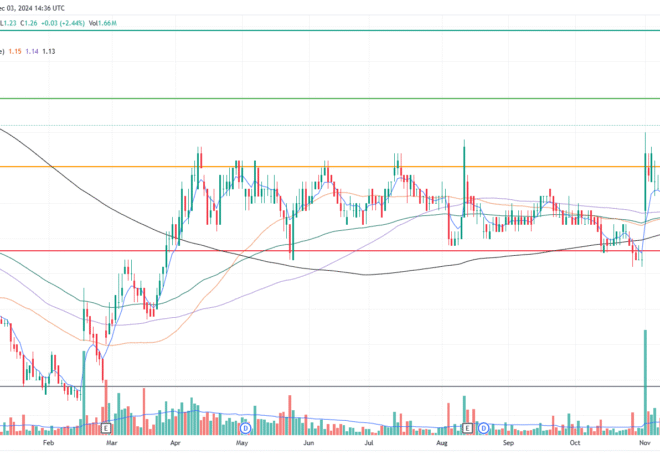Click the Oct label on time axis
660x470 pixels.
pos(575,443)
